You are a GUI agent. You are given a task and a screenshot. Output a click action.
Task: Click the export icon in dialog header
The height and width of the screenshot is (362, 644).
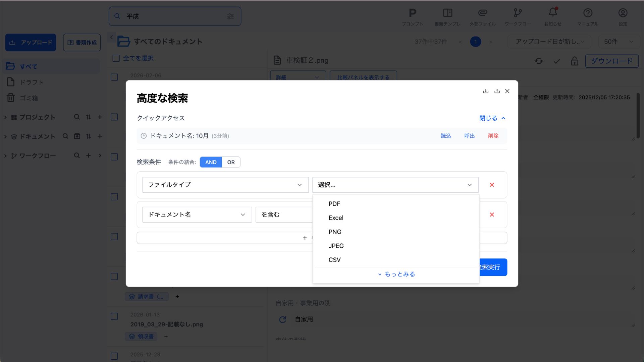497,91
